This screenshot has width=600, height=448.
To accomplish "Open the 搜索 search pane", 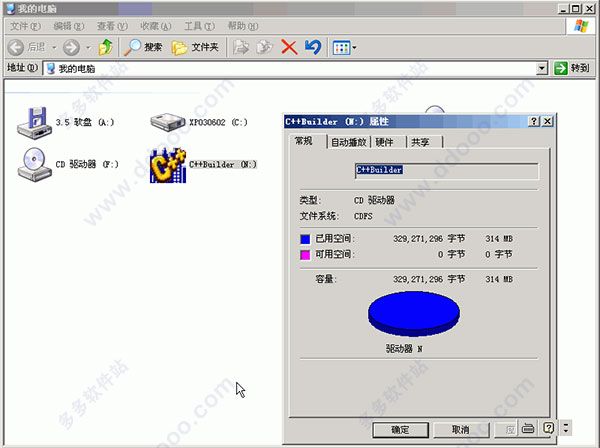I will pos(143,47).
